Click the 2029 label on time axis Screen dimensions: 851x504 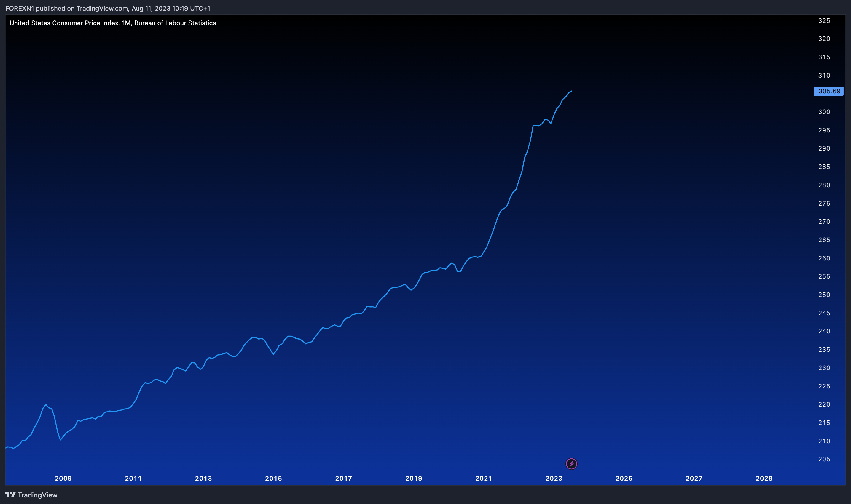point(764,478)
